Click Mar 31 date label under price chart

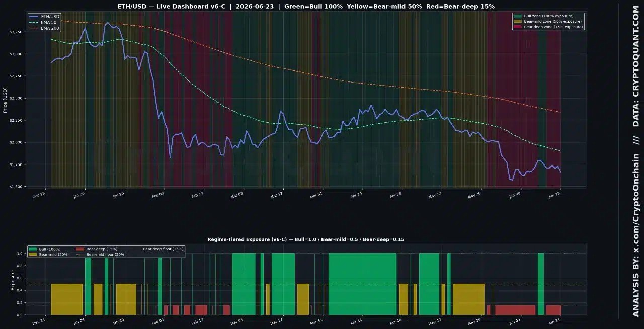pyautogui.click(x=316, y=194)
